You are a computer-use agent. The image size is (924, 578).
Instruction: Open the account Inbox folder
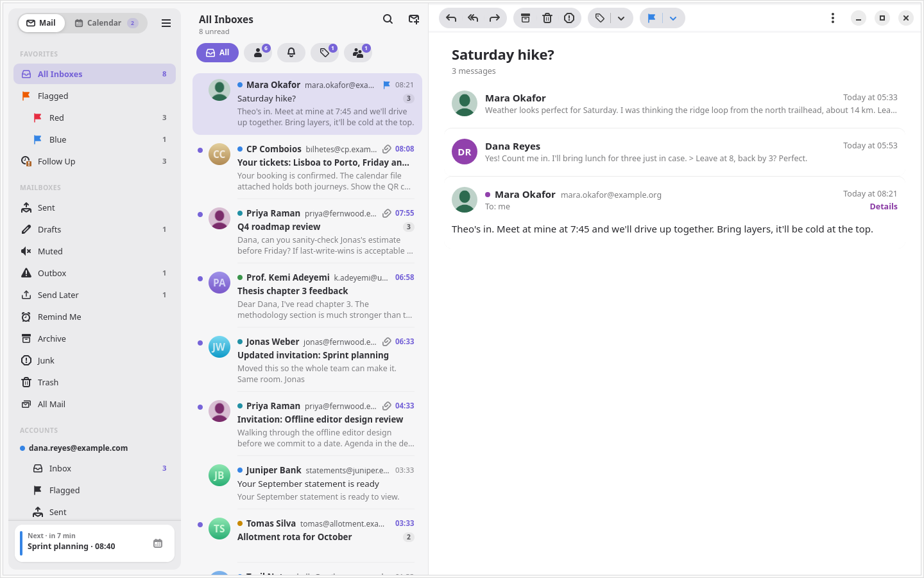pos(94,468)
